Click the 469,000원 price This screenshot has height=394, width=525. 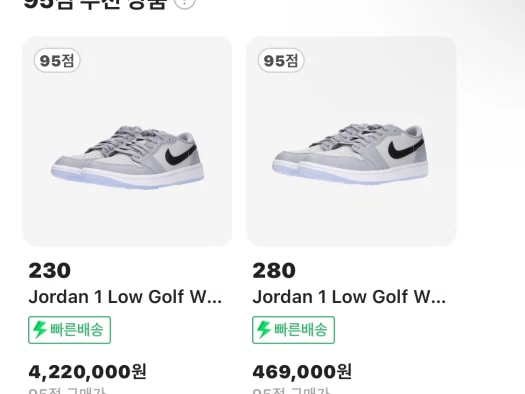[302, 372]
